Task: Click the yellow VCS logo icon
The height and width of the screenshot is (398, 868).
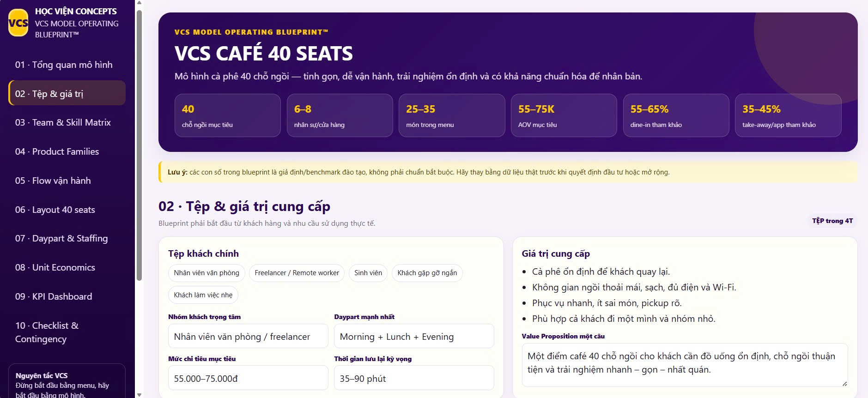Action: click(x=18, y=23)
